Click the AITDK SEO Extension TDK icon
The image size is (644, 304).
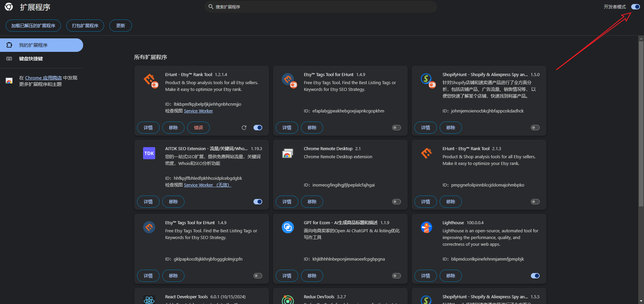[x=149, y=153]
